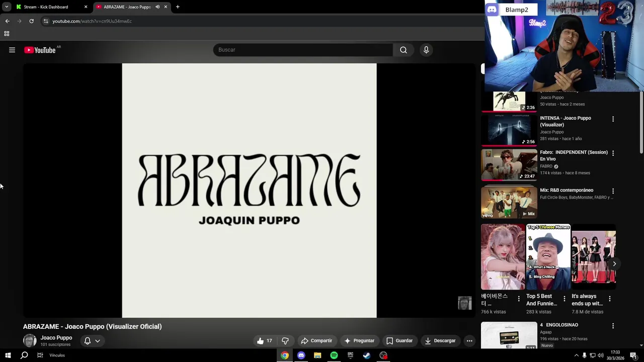The height and width of the screenshot is (362, 644).
Task: Open the Joaco Puppo channel name link
Action: 56,338
